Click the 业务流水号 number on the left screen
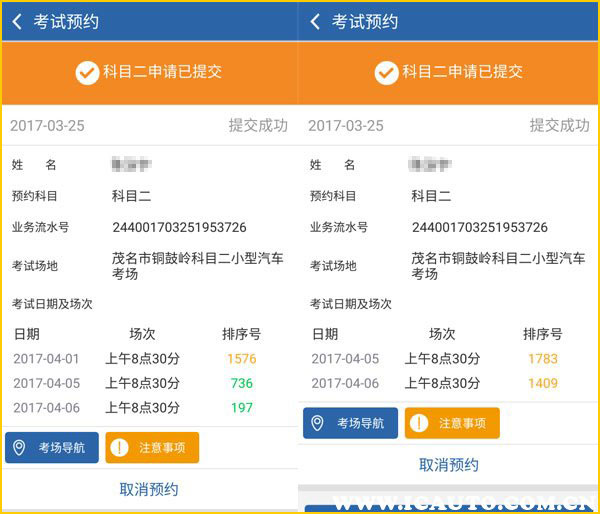 pyautogui.click(x=179, y=227)
